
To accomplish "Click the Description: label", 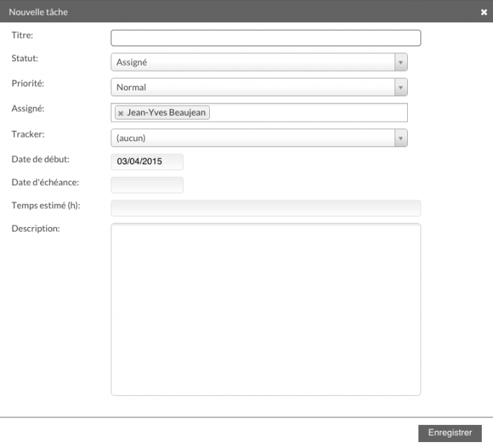I will (x=36, y=228).
